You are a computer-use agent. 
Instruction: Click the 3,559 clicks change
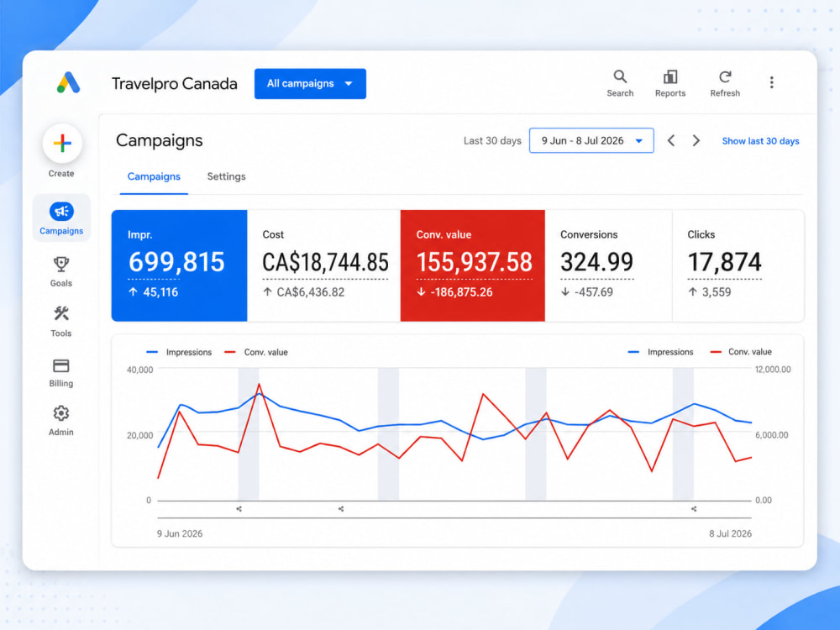717,292
